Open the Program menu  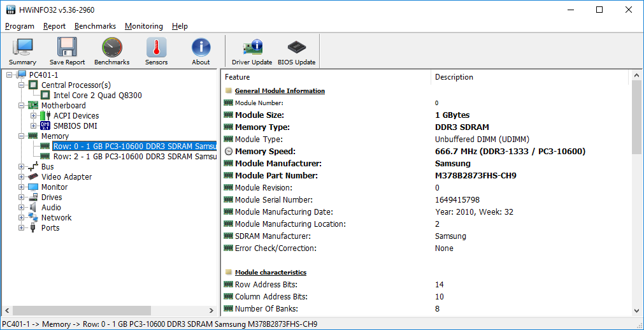click(20, 26)
